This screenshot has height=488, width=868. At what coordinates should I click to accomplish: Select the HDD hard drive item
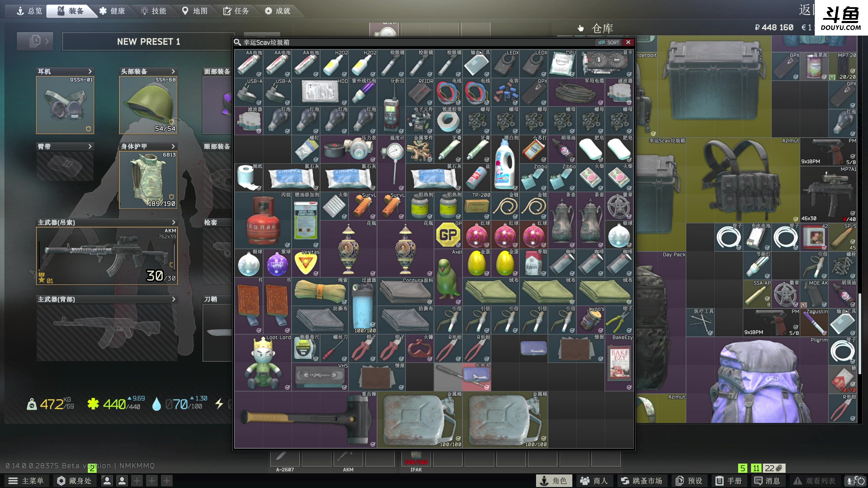click(320, 92)
